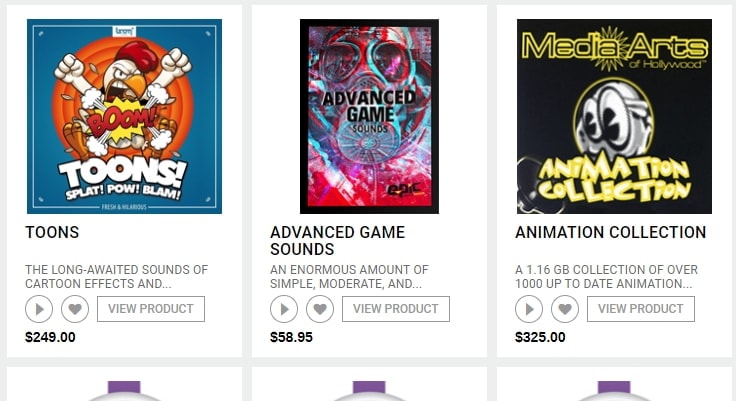Favorite Advanced Game Sounds with heart icon
The width and height of the screenshot is (736, 401).
click(x=320, y=309)
